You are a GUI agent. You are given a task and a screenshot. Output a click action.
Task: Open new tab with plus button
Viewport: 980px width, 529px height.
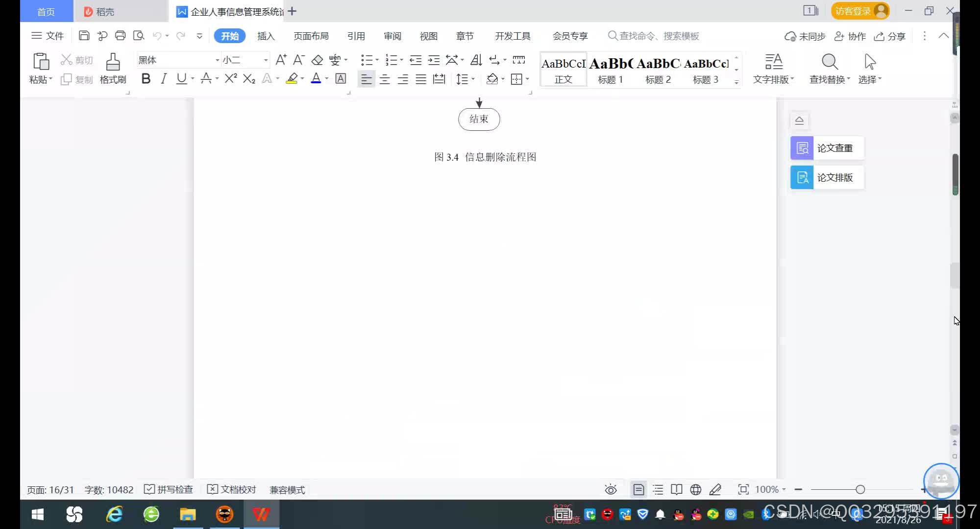click(292, 11)
